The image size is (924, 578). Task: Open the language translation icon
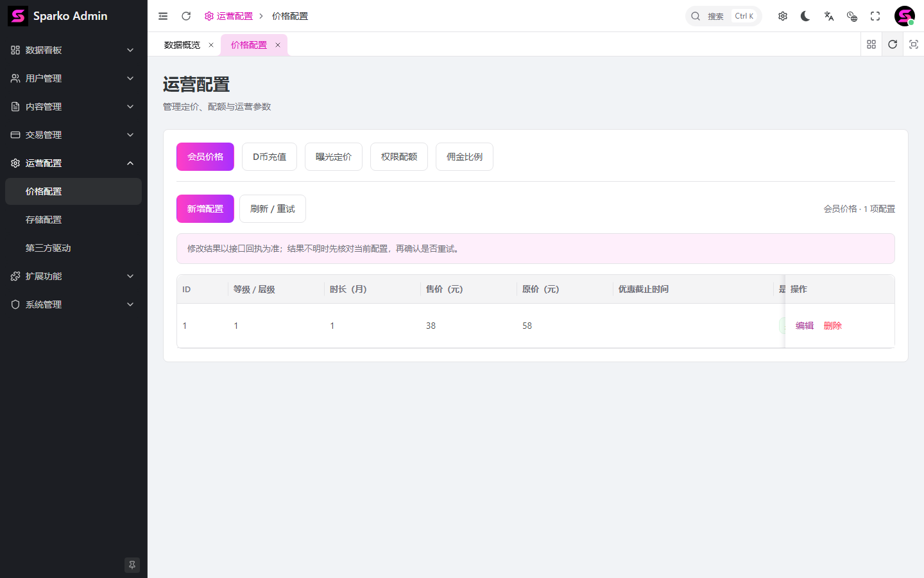[829, 16]
